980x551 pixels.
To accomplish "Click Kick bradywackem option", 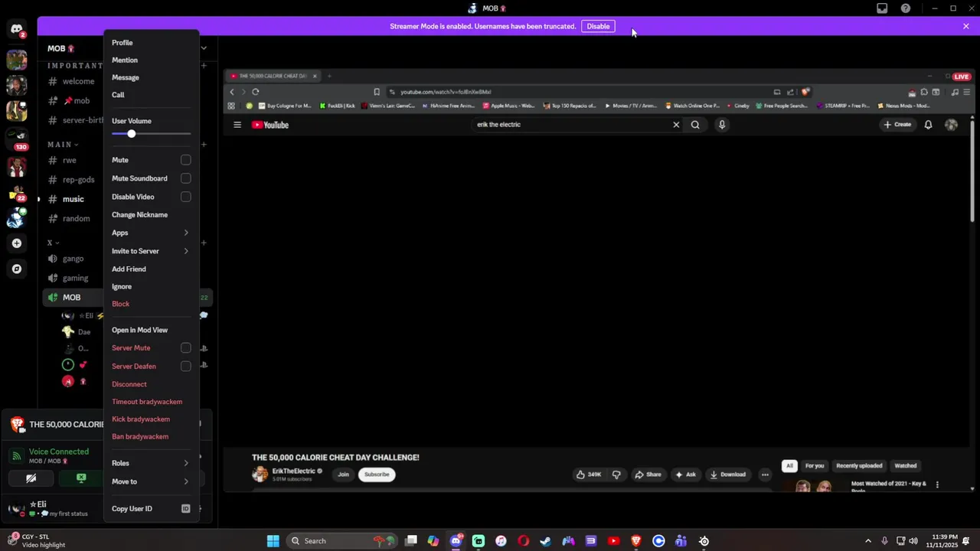I will coord(141,419).
